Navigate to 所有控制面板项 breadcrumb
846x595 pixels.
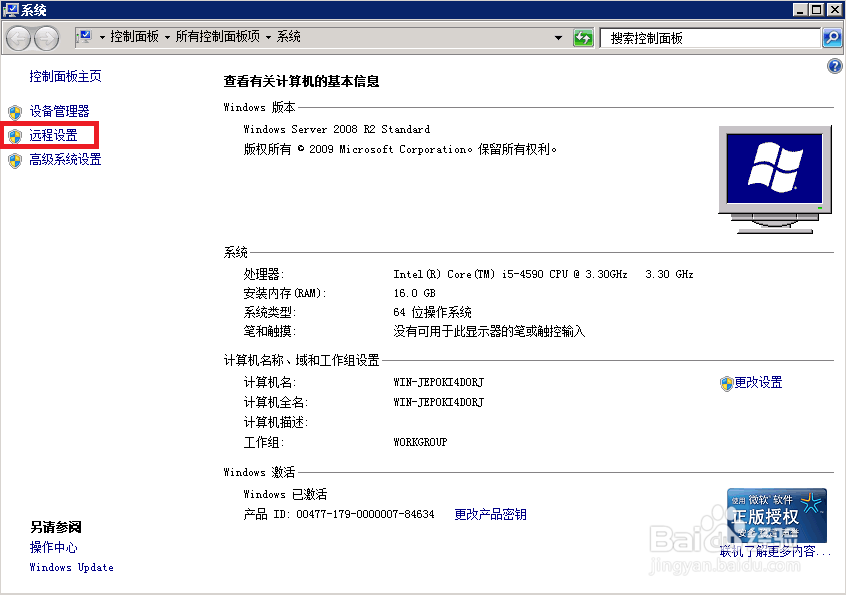point(217,36)
